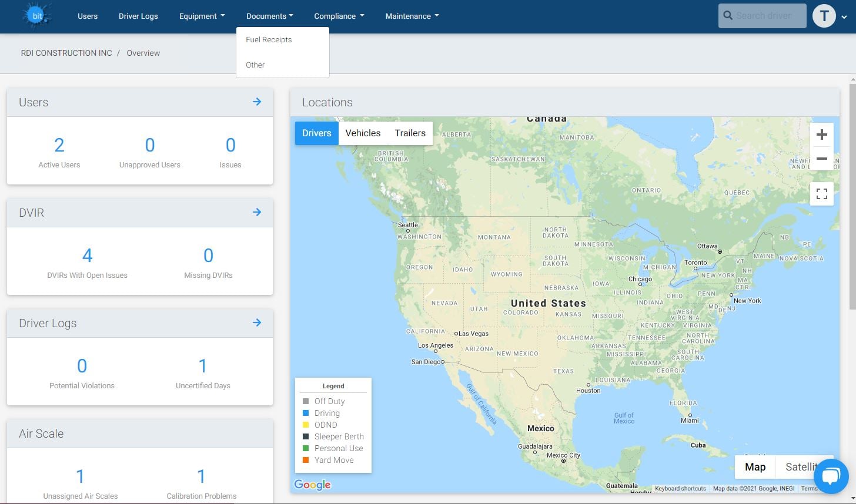Click the Yard Move orange swatch

[306, 460]
